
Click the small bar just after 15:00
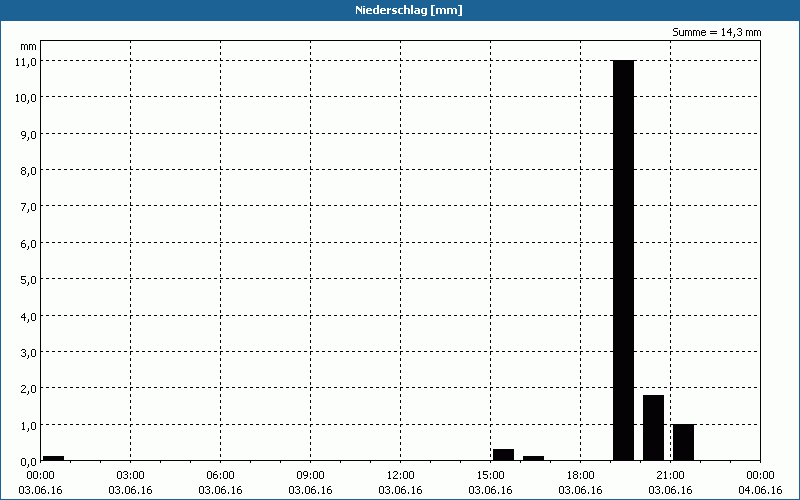[503, 455]
